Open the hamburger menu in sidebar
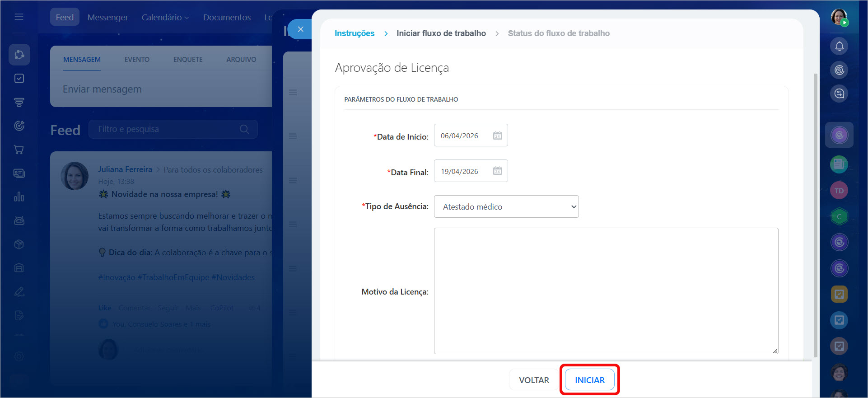 pyautogui.click(x=19, y=17)
